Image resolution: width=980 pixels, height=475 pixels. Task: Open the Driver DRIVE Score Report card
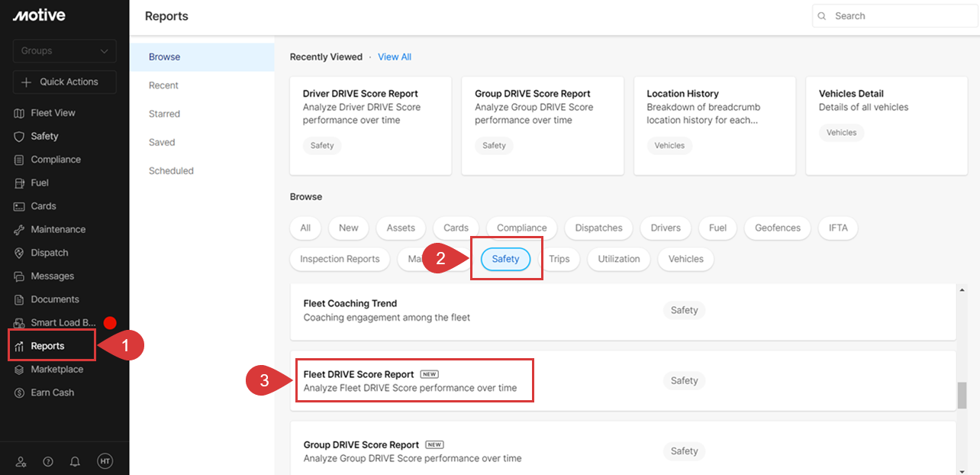tap(371, 125)
